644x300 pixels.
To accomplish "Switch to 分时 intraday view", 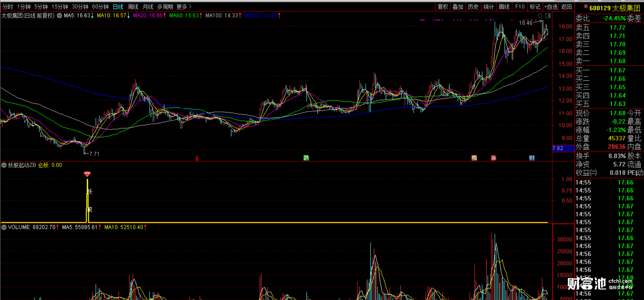I will click(7, 7).
